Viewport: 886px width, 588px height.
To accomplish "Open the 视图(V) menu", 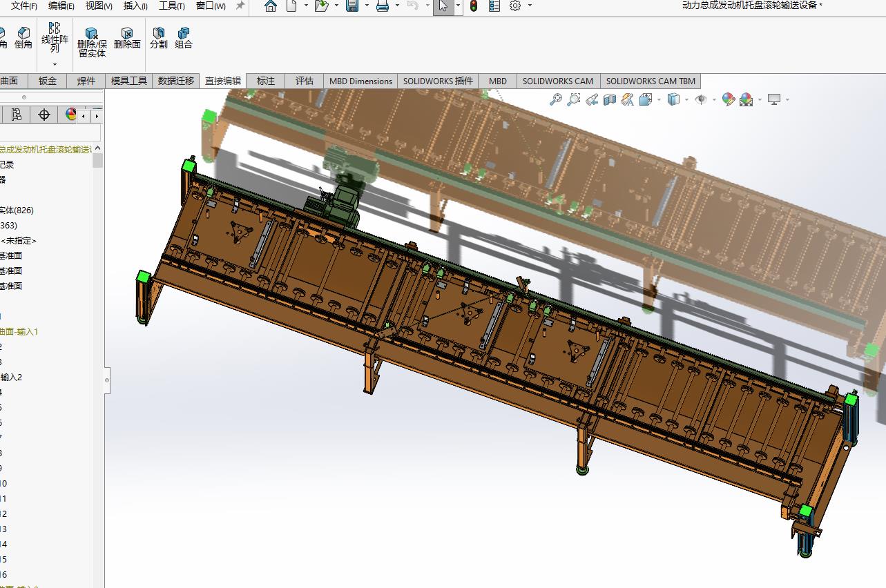I will tap(99, 6).
